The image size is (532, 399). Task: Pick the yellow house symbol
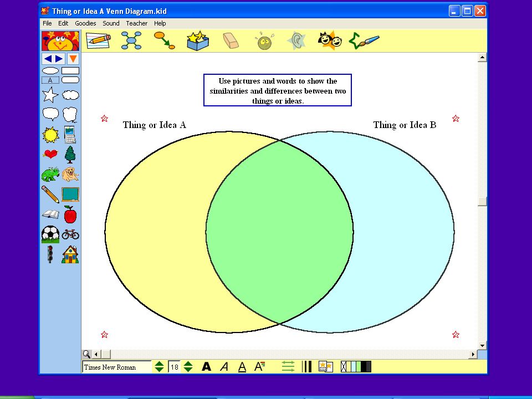tap(70, 254)
